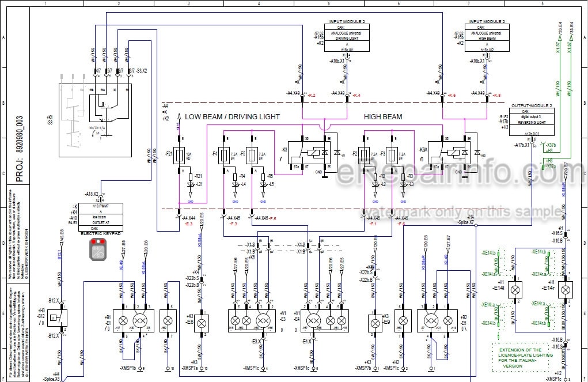Click the LOW BEAM / DRIVING LIGHT heading

[233, 117]
